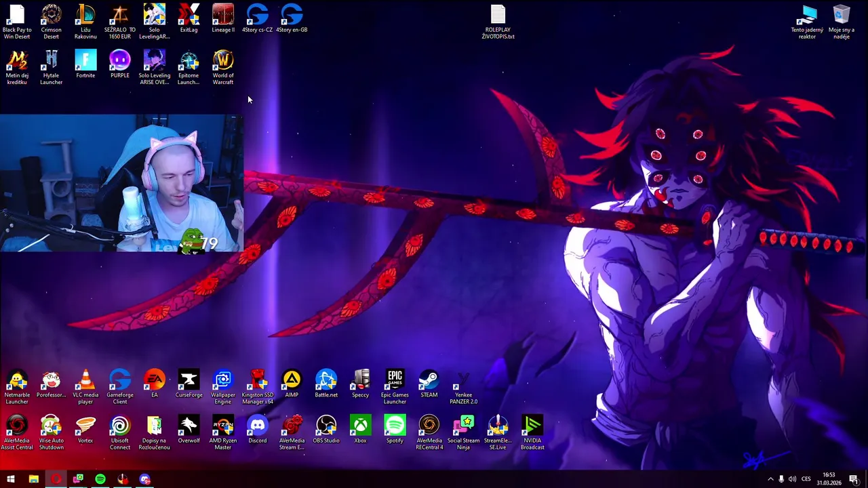868x488 pixels.
Task: Select the NVIDIA Broadcast icon
Action: 532,433
